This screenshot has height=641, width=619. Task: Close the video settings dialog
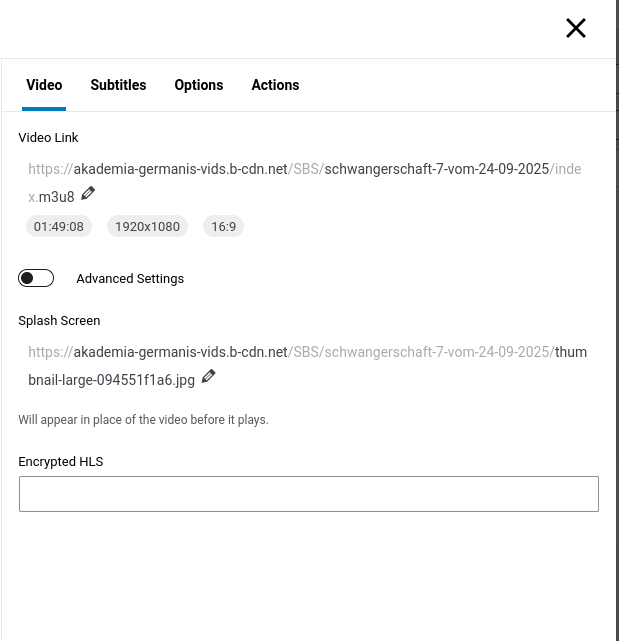575,28
